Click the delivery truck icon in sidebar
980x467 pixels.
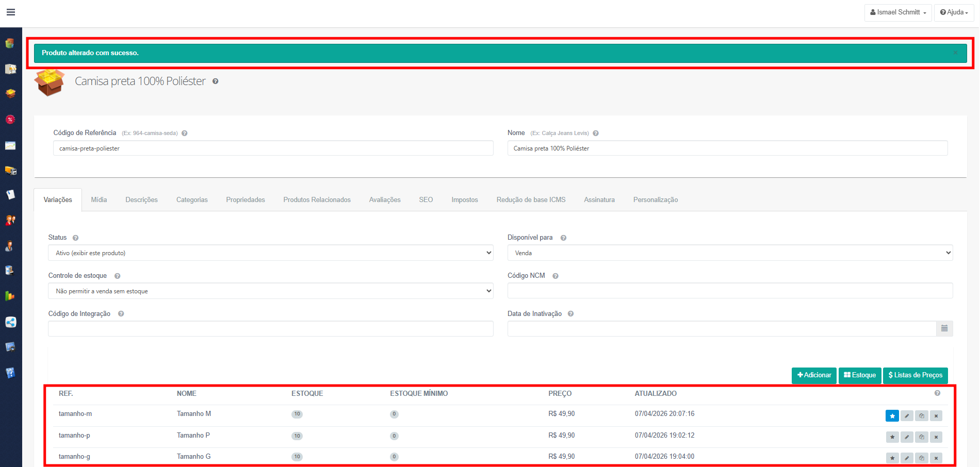pos(10,170)
